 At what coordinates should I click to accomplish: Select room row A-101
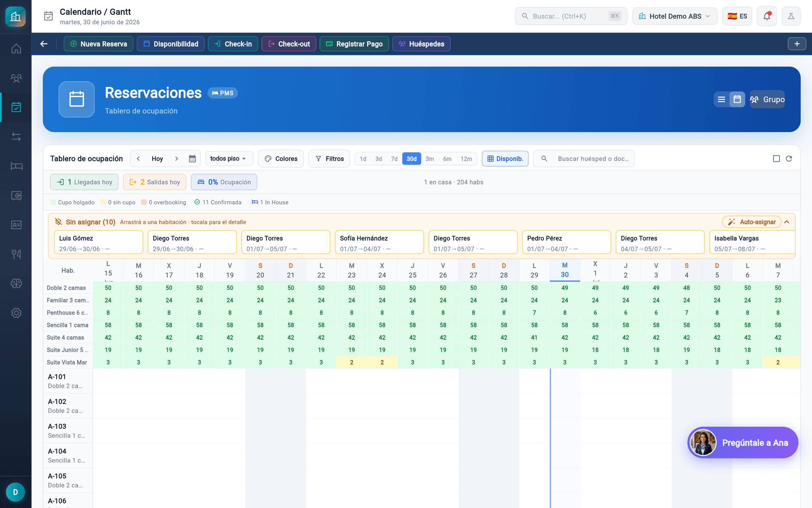click(68, 381)
